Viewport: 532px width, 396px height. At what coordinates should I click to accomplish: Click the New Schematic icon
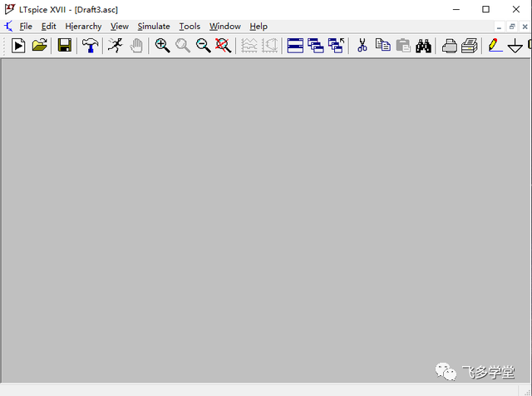[x=18, y=46]
